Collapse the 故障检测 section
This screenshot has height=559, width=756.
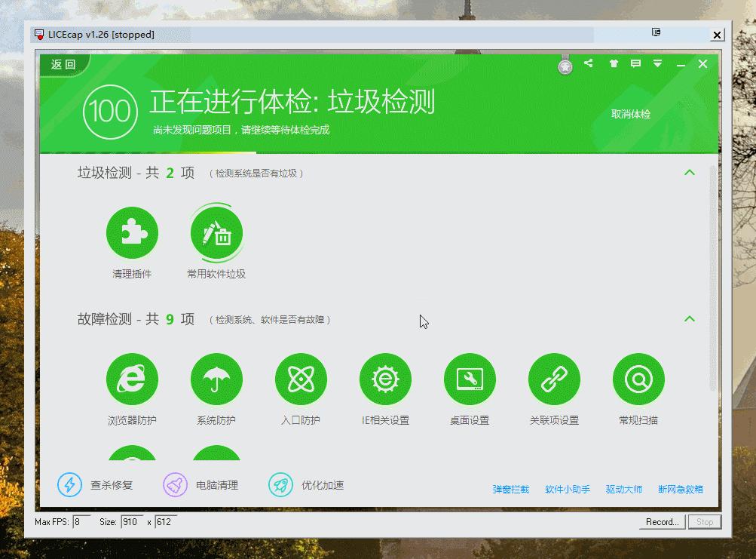click(x=690, y=318)
